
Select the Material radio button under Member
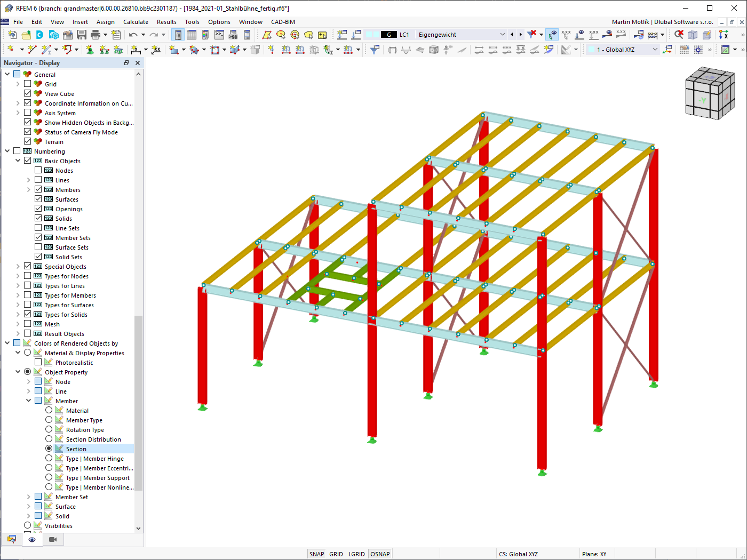[x=49, y=410]
